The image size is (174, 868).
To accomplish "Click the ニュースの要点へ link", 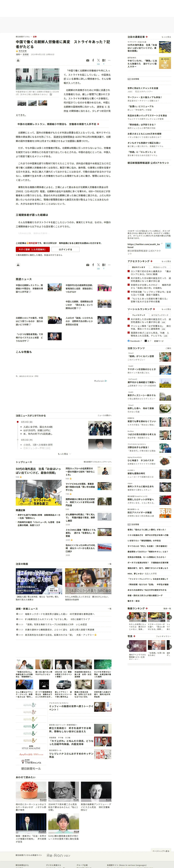I will [104, 415].
